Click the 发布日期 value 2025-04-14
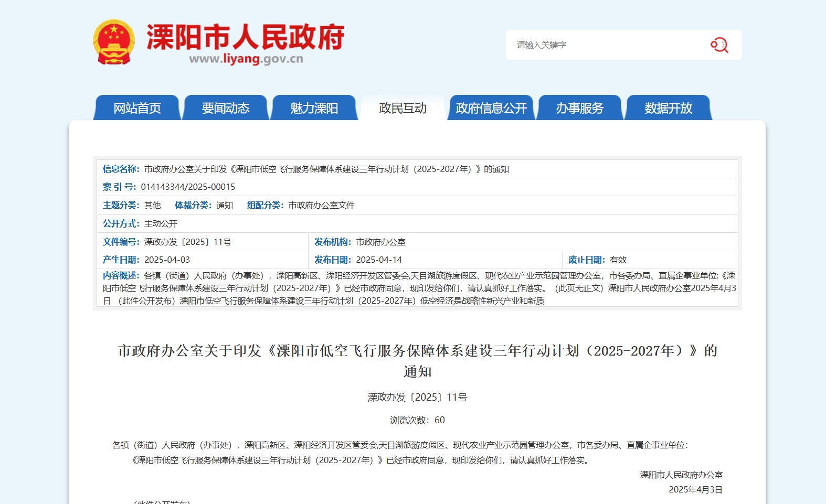826x504 pixels. [x=378, y=260]
